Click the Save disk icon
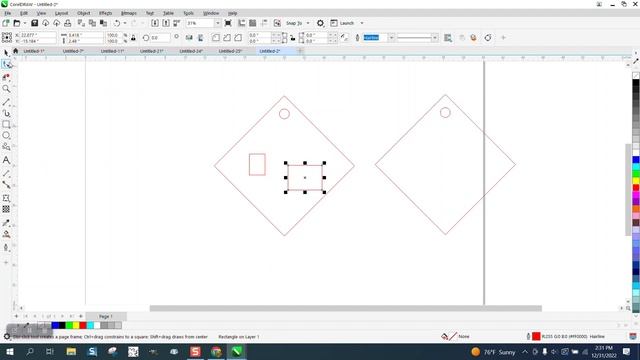The width and height of the screenshot is (640, 360). 35,23
